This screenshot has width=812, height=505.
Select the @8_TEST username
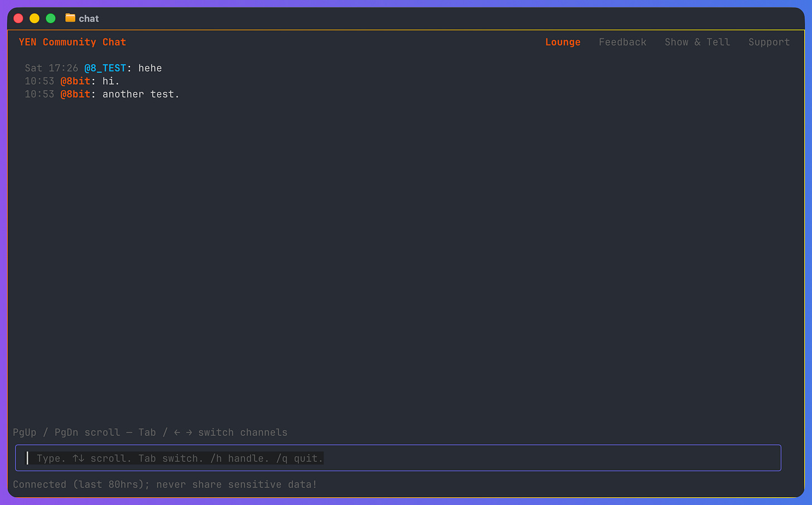pyautogui.click(x=105, y=68)
